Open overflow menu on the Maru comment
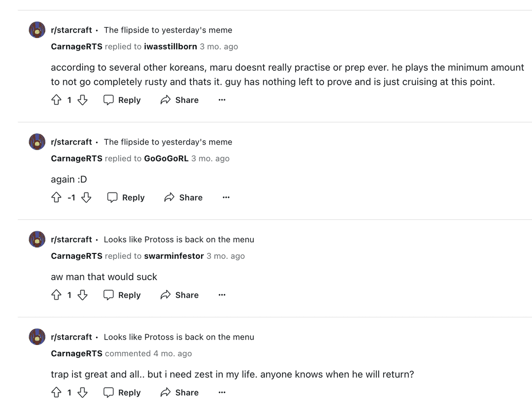Image resolution: width=532 pixels, height=407 pixels. tap(222, 100)
